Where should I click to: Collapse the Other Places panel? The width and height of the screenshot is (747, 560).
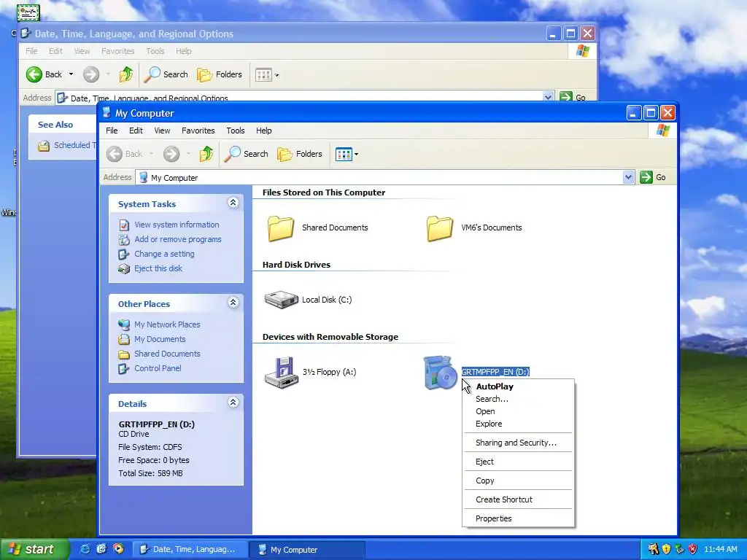233,303
